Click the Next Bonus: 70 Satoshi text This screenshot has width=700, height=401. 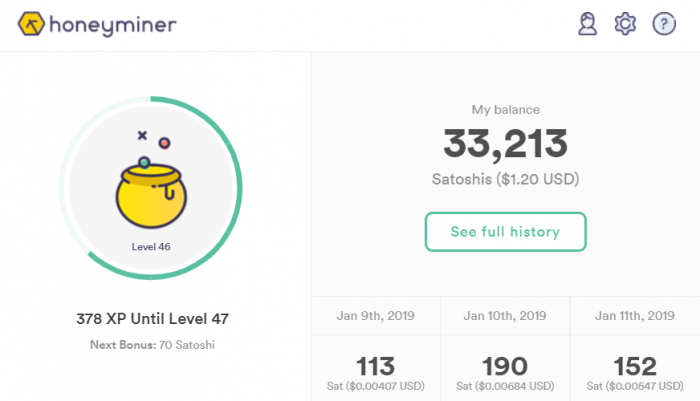coord(152,345)
